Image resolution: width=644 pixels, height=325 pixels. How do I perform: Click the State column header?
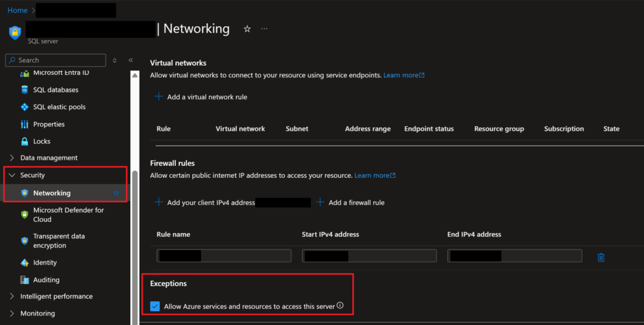click(x=611, y=129)
